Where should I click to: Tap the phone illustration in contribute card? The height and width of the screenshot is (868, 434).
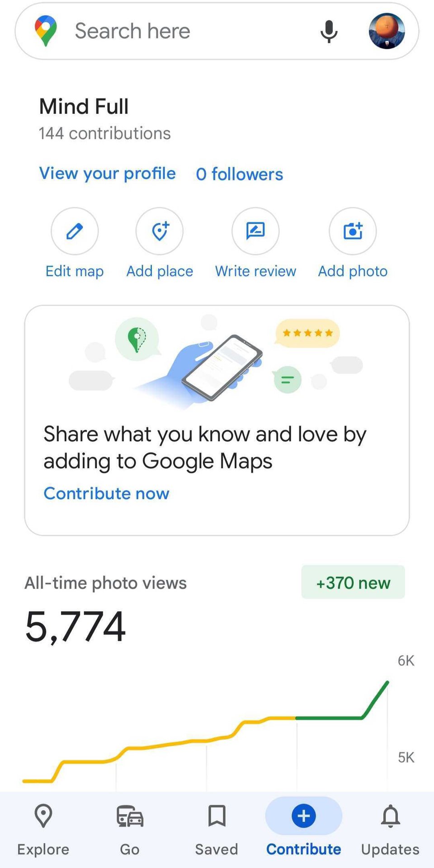click(222, 367)
